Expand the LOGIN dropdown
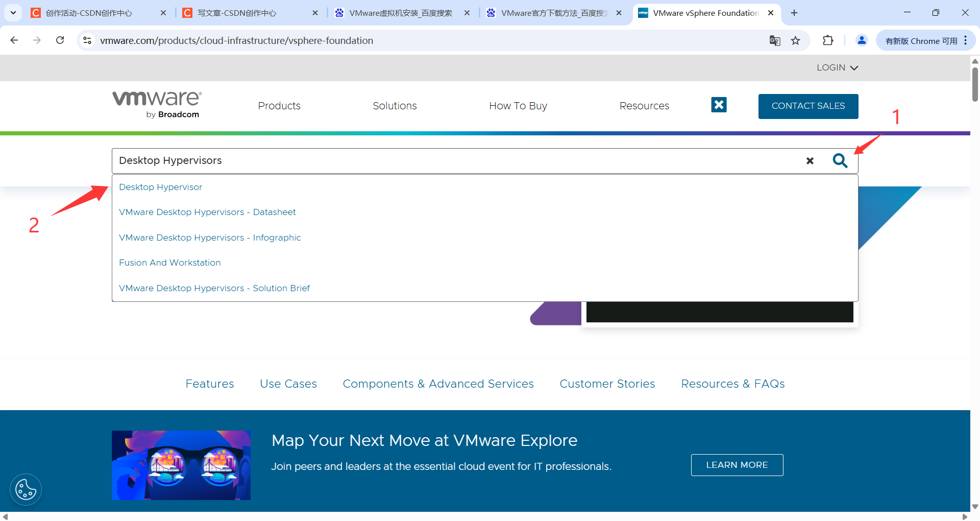The width and height of the screenshot is (980, 521). pyautogui.click(x=837, y=67)
